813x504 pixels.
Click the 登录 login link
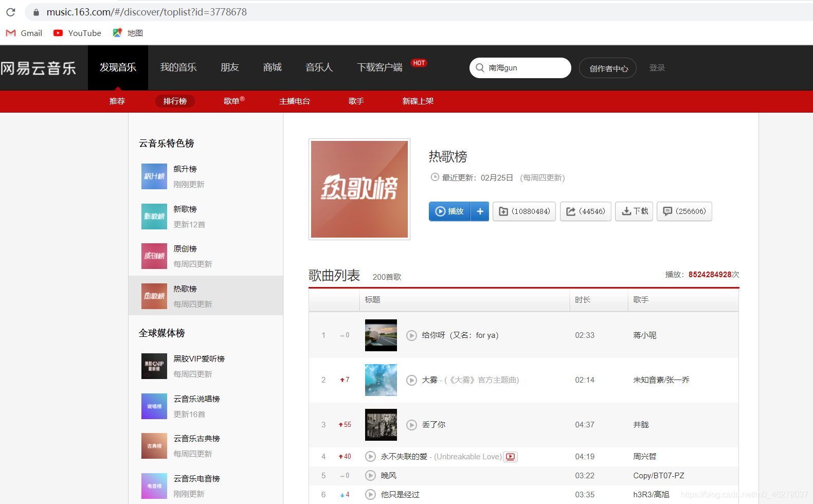(x=657, y=68)
